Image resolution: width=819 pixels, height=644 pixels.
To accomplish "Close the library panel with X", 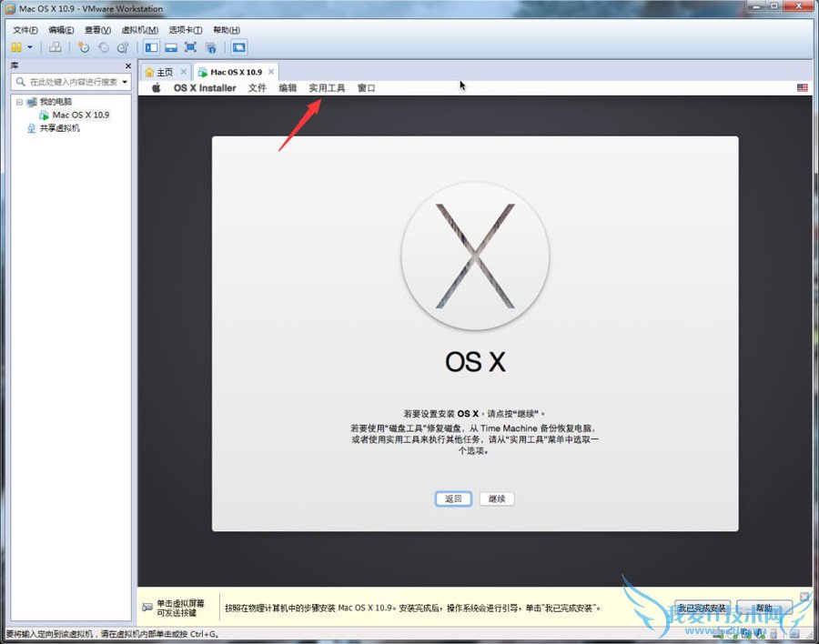I will [128, 65].
